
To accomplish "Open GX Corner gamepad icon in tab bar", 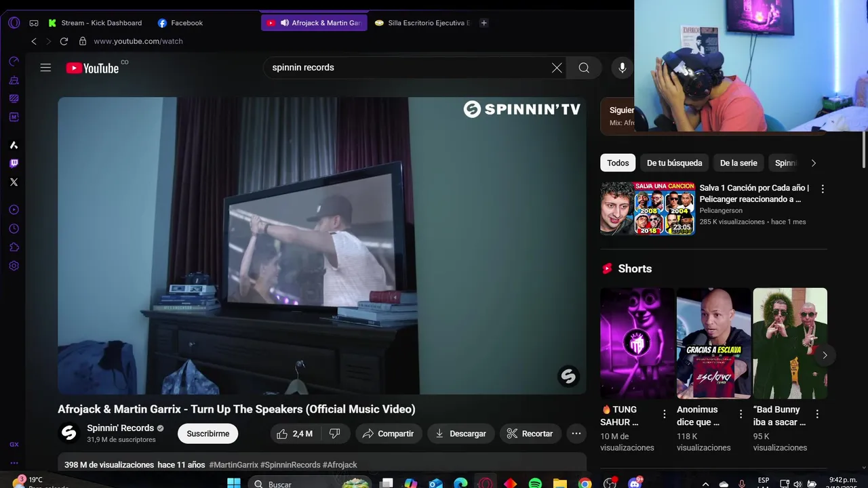I will [x=34, y=23].
